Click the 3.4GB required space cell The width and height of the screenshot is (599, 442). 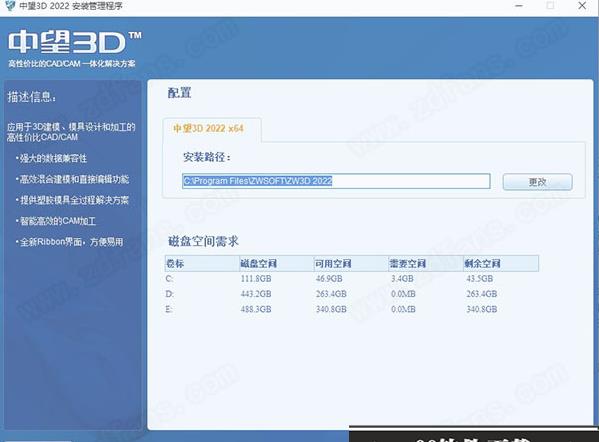pos(402,279)
